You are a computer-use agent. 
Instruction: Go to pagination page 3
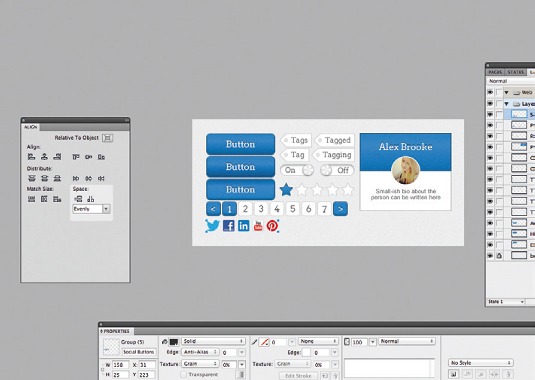261,209
